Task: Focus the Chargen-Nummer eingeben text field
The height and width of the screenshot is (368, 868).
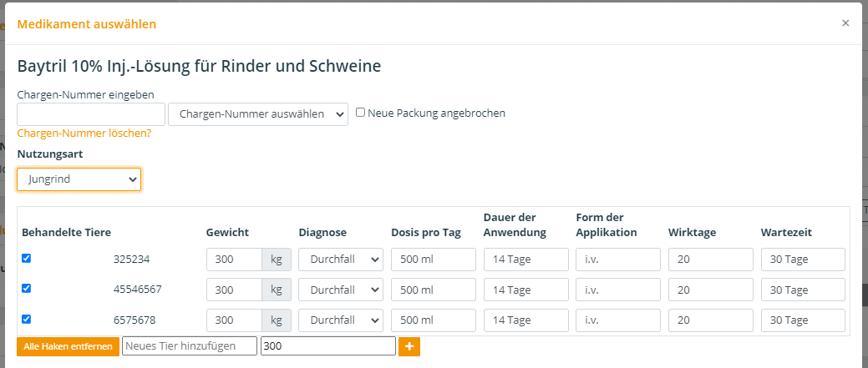Action: [x=91, y=114]
